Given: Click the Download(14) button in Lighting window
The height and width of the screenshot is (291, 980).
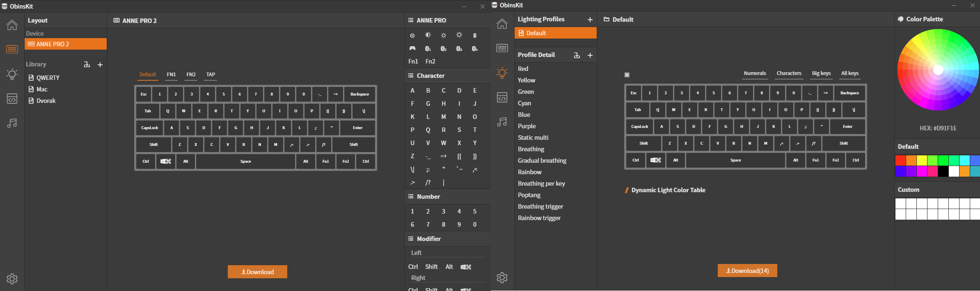Looking at the screenshot, I should (747, 271).
